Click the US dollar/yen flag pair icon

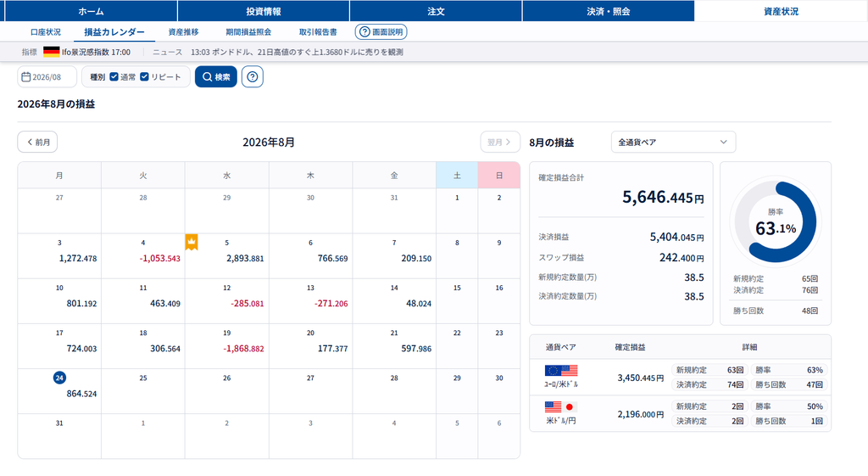point(561,406)
